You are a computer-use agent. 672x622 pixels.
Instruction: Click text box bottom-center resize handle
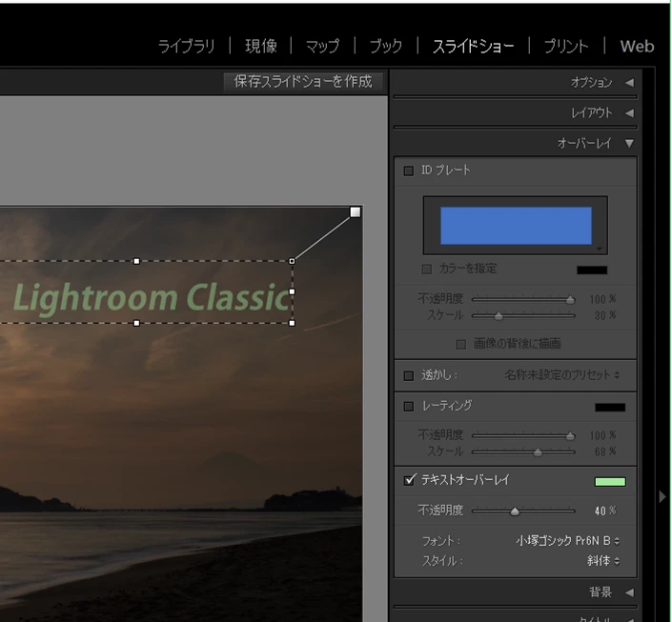click(x=136, y=323)
